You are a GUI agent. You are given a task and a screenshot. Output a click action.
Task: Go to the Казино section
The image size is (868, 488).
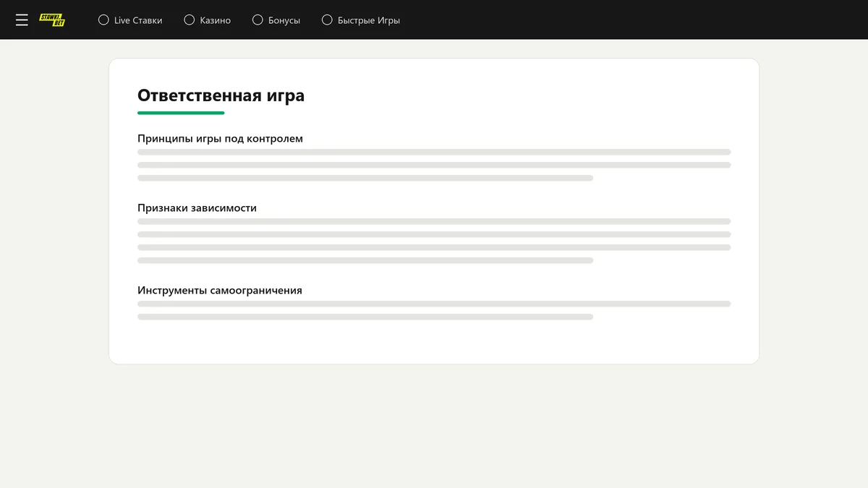pyautogui.click(x=216, y=20)
